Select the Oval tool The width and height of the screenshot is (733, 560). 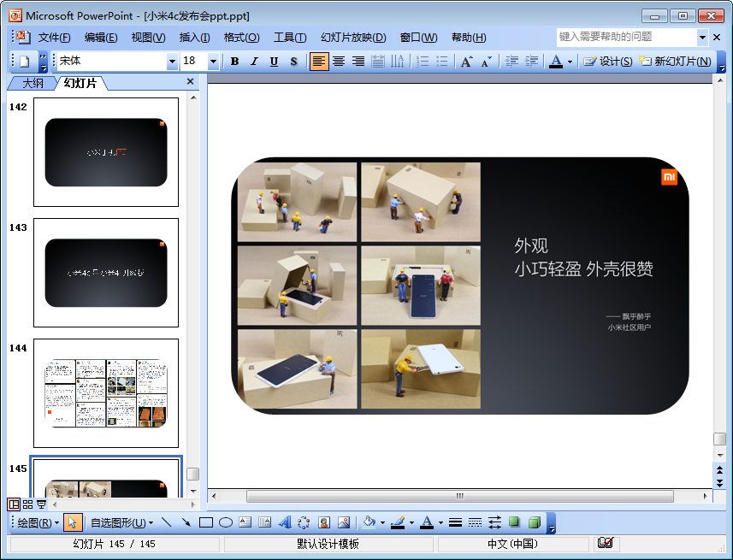(226, 522)
